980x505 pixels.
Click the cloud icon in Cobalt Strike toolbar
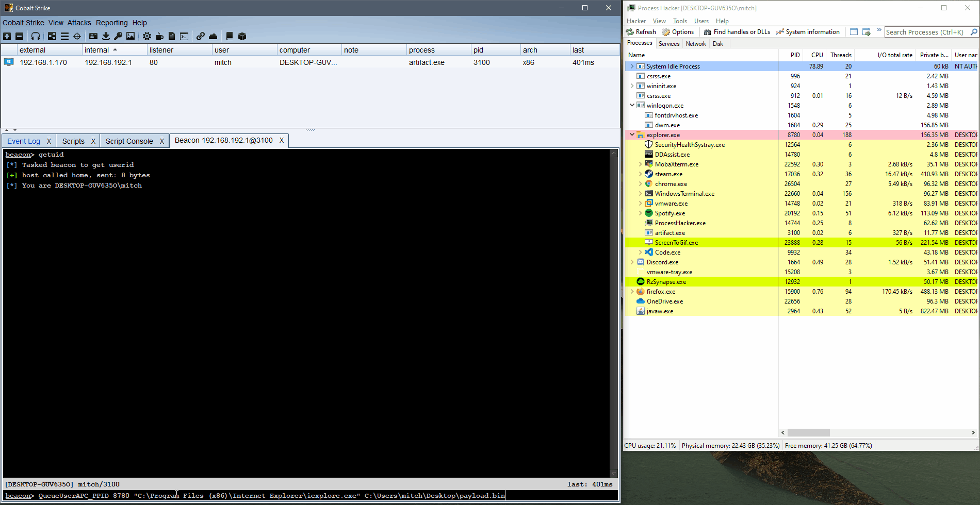(x=213, y=36)
